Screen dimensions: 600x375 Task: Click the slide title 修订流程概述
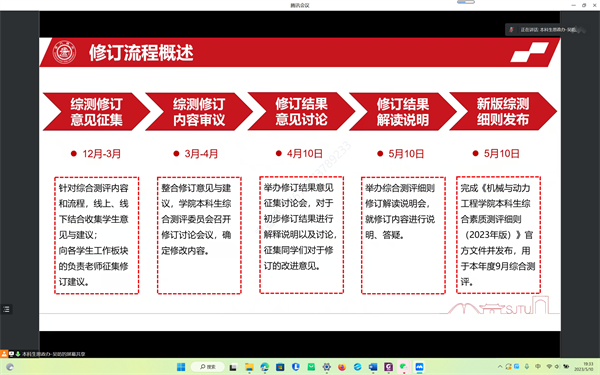click(141, 52)
